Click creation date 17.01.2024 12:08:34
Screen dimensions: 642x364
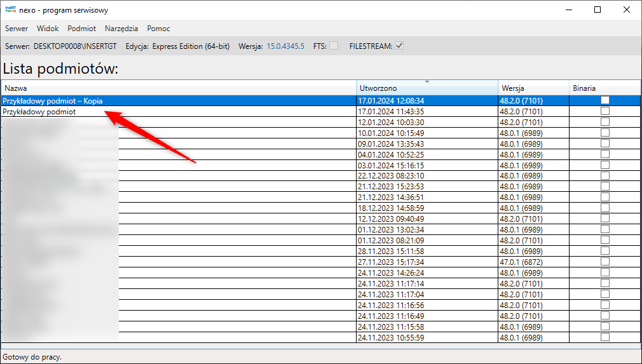(391, 100)
